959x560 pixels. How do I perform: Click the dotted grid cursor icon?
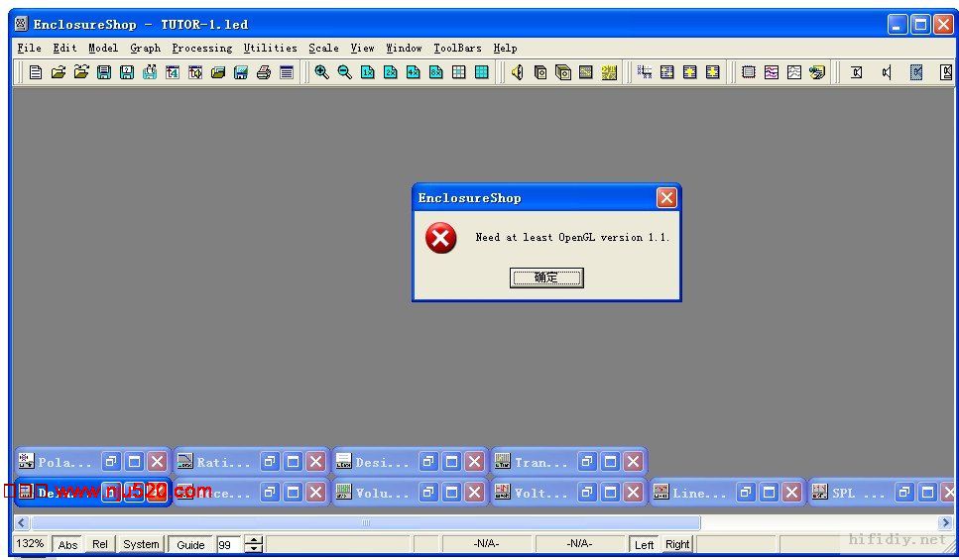pyautogui.click(x=644, y=72)
